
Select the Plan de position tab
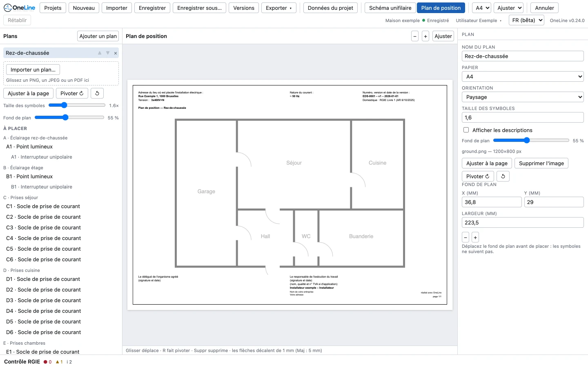(441, 8)
